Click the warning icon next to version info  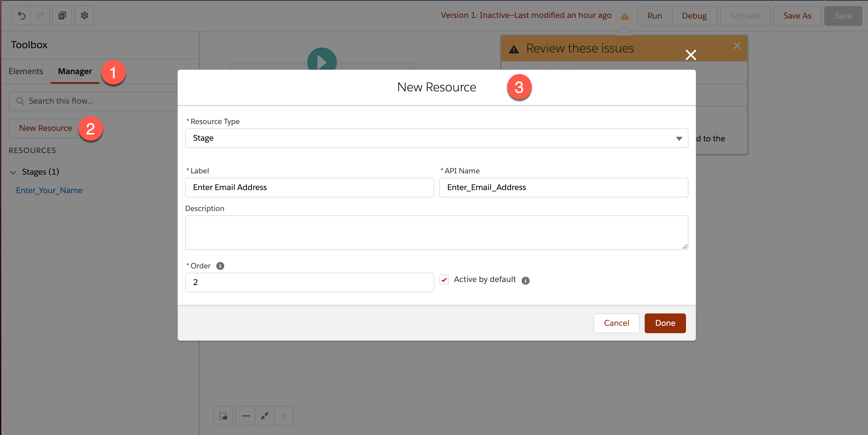point(625,16)
